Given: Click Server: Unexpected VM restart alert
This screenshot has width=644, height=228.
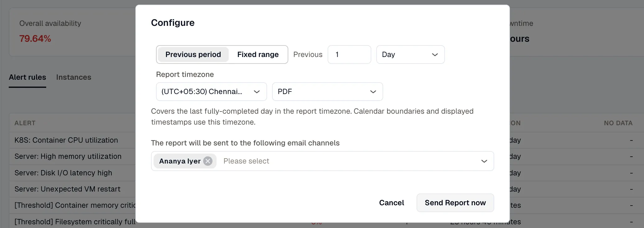Looking at the screenshot, I should pos(67,189).
